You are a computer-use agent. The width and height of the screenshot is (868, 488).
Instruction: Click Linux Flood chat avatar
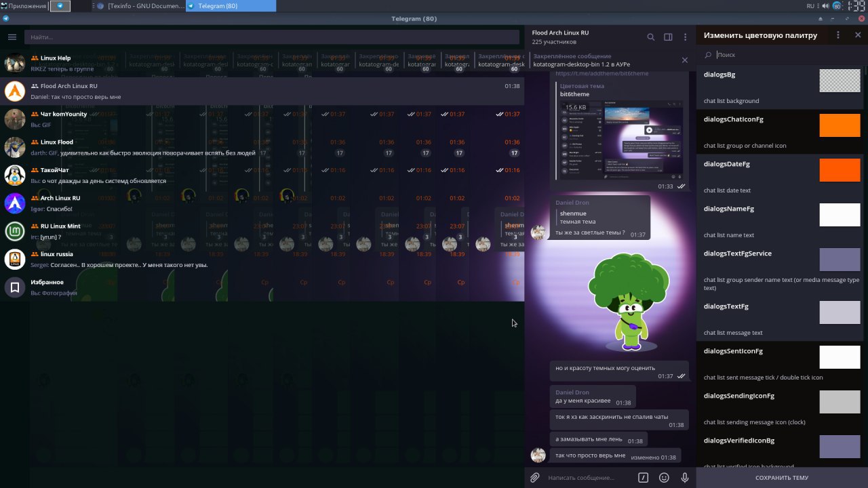[x=15, y=147]
